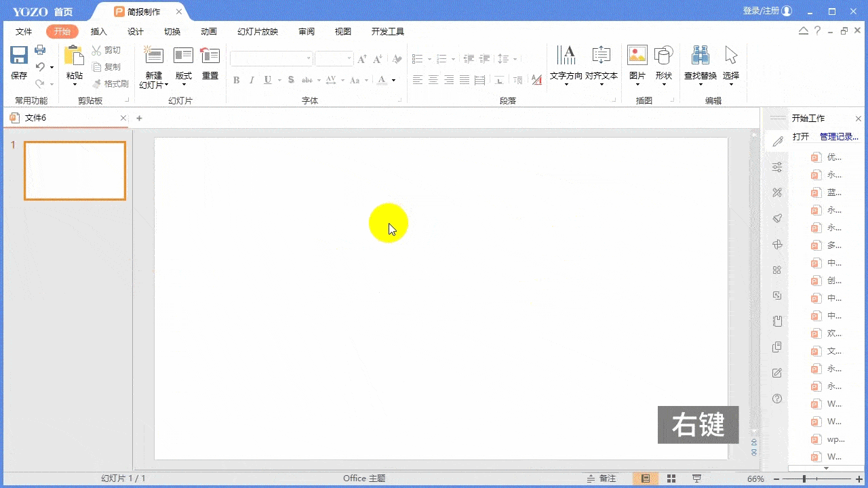Screen dimensions: 868x488
Task: Open the Shapes (形状) icon
Action: tap(663, 56)
